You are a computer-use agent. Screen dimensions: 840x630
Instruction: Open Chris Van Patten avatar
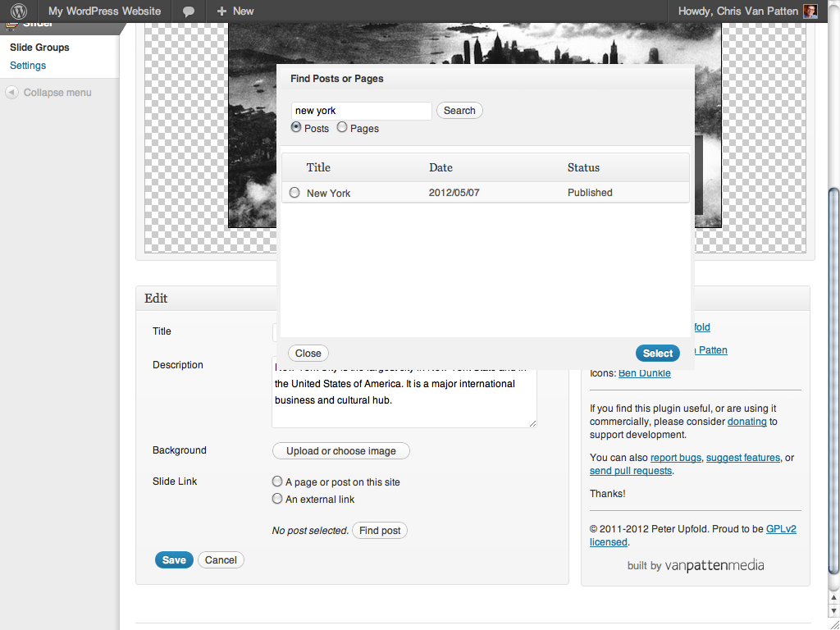[x=810, y=11]
